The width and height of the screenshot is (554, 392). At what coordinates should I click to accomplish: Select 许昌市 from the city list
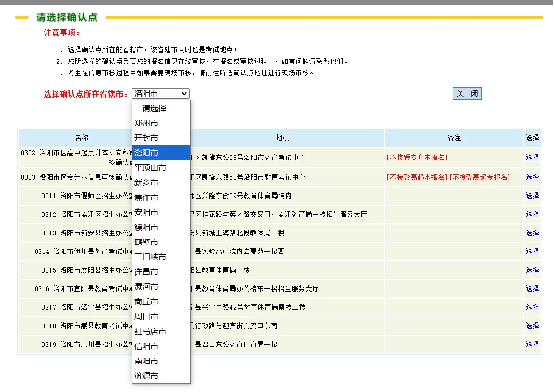[x=161, y=271]
